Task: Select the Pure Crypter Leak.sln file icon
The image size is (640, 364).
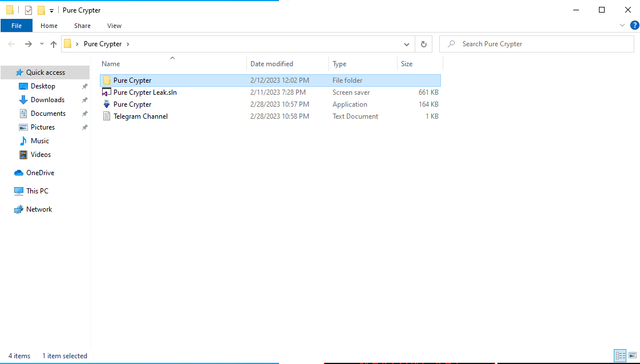Action: click(x=107, y=92)
